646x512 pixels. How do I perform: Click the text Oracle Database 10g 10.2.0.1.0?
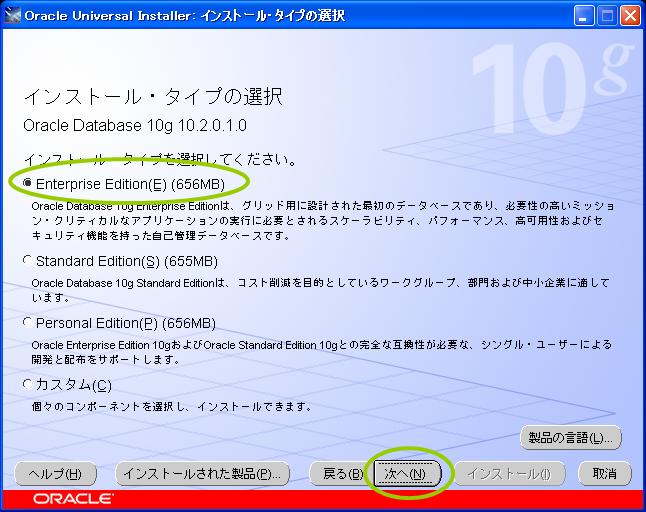tap(135, 125)
